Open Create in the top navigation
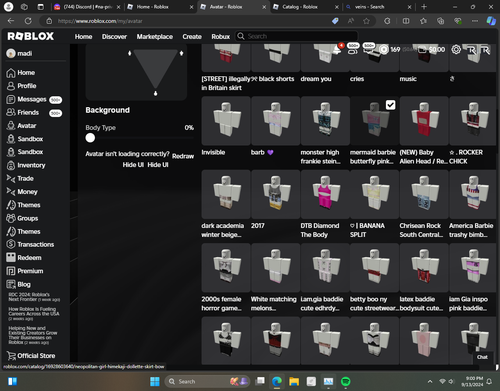Viewport: 500px width, 391px height. pos(192,36)
